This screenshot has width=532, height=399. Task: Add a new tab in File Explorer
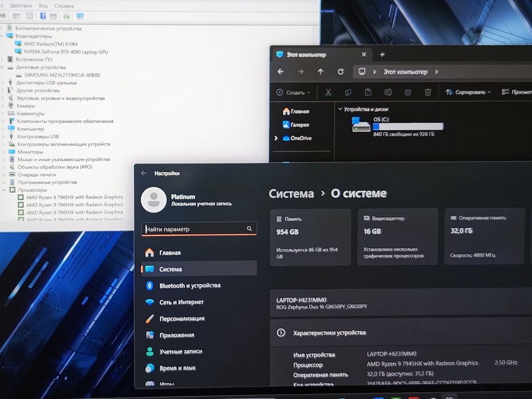pos(382,54)
